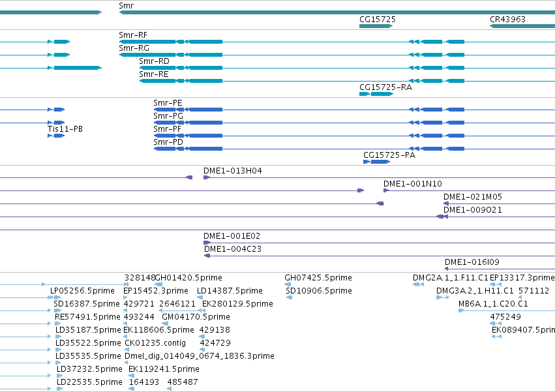Click the SD16387.5prime EST label
This screenshot has width=555, height=392.
(x=87, y=304)
